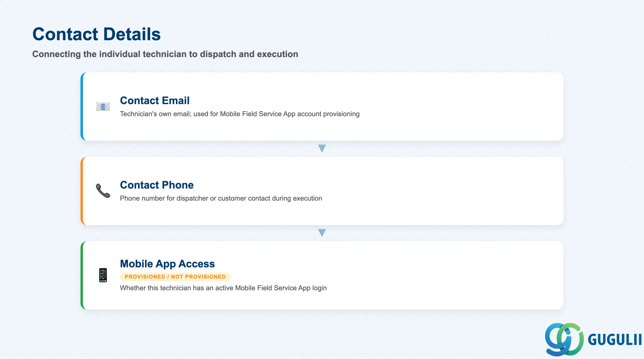
Task: Click the dispatcher phone number description
Action: click(221, 198)
